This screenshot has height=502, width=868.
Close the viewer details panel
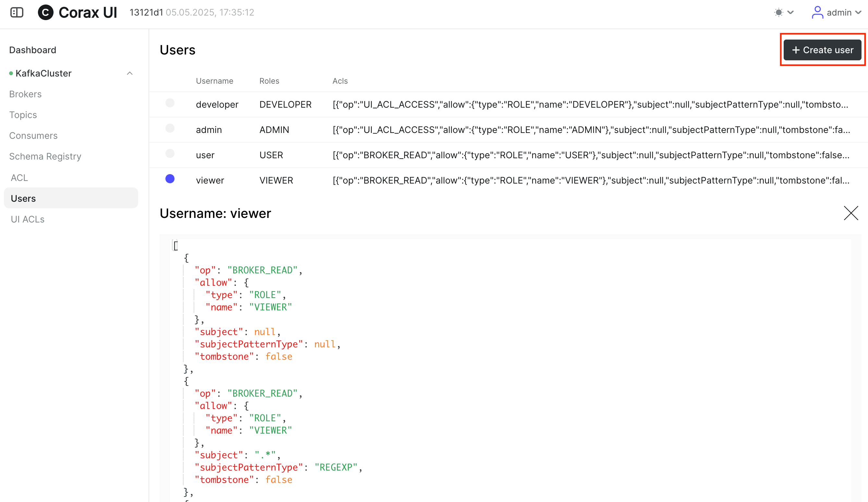coord(851,213)
